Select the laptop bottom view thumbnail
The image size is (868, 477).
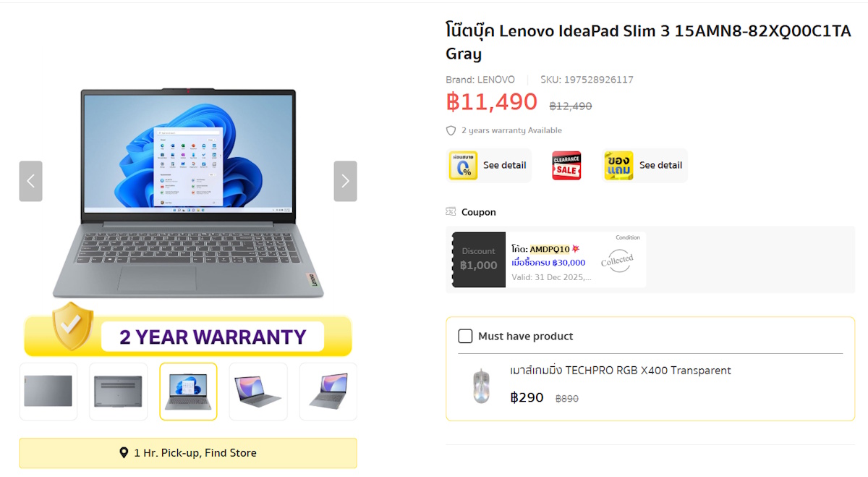point(118,391)
